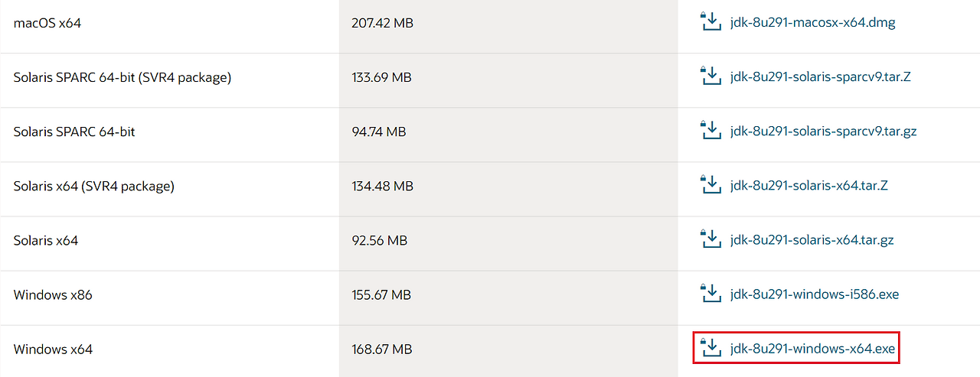The width and height of the screenshot is (980, 377).
Task: Select the jdk-8u291-solaris-x64.tar.Z link
Action: point(808,185)
